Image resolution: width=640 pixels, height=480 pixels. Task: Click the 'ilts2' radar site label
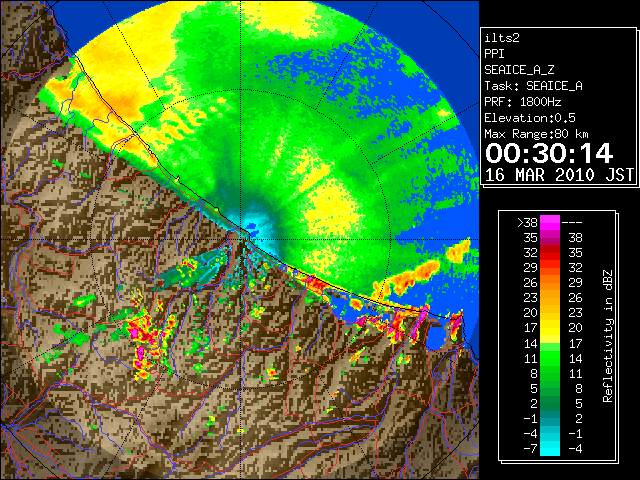pos(502,38)
